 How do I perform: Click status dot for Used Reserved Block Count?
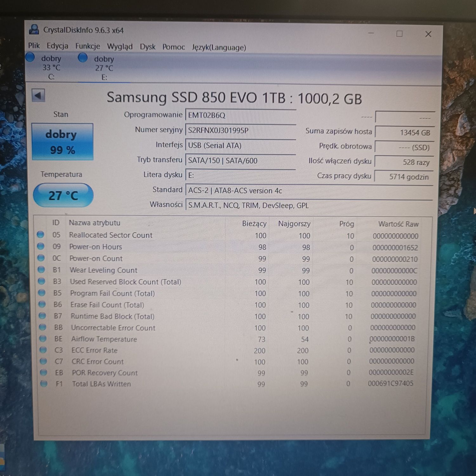click(x=42, y=281)
